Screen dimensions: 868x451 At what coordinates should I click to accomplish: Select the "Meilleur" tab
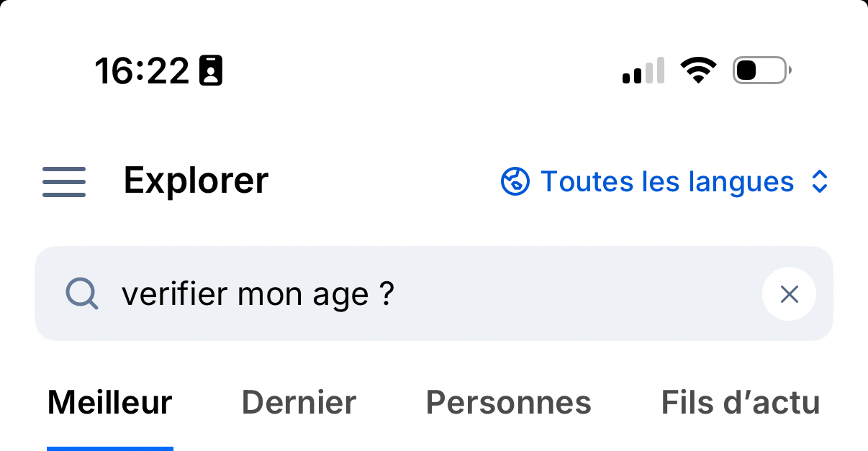click(109, 403)
